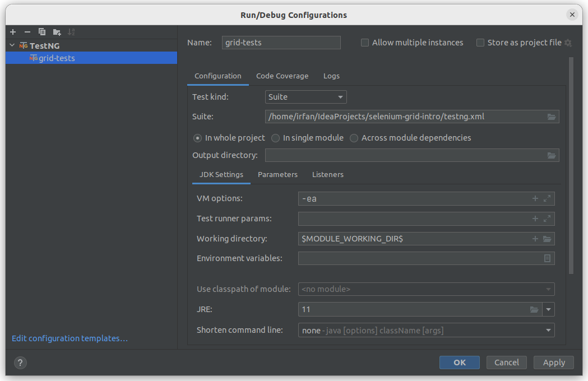This screenshot has width=588, height=381.
Task: Insert macro in VM options plus icon
Action: click(x=535, y=198)
